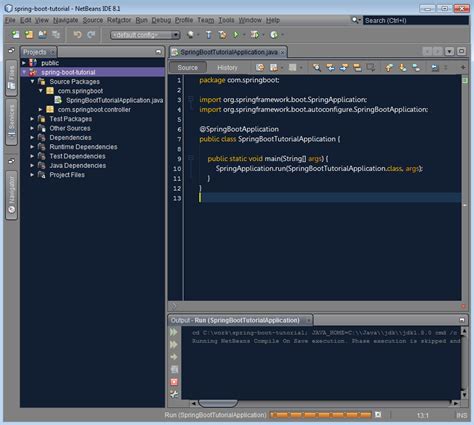
Task: Click second Re-run with goals icon in Output
Action: pyautogui.click(x=174, y=344)
